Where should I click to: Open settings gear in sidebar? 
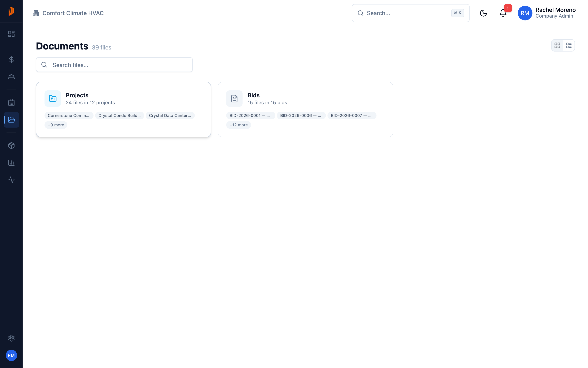coord(11,338)
